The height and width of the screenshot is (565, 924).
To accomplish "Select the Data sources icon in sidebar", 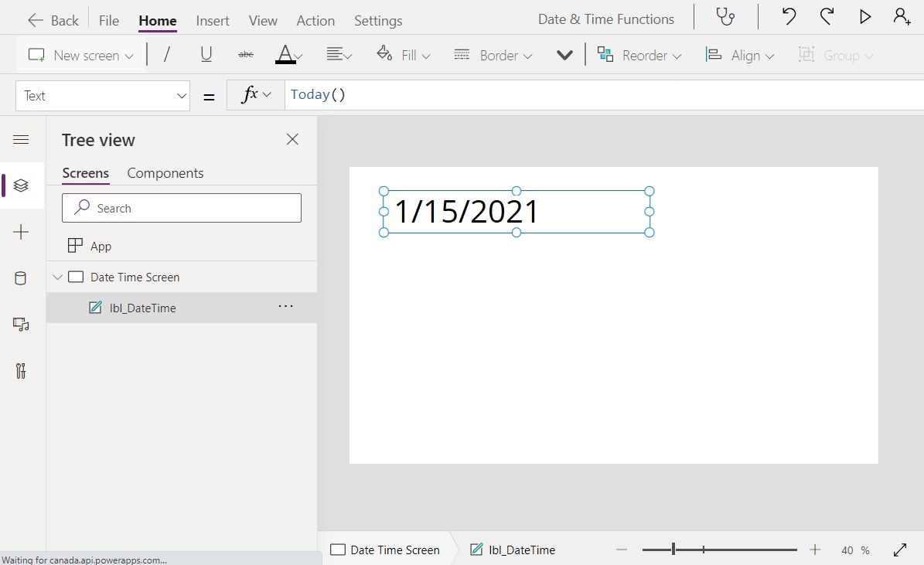I will [20, 278].
